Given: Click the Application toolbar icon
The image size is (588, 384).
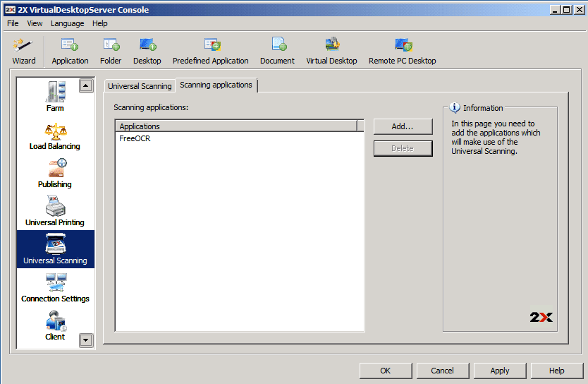Looking at the screenshot, I should click(70, 52).
